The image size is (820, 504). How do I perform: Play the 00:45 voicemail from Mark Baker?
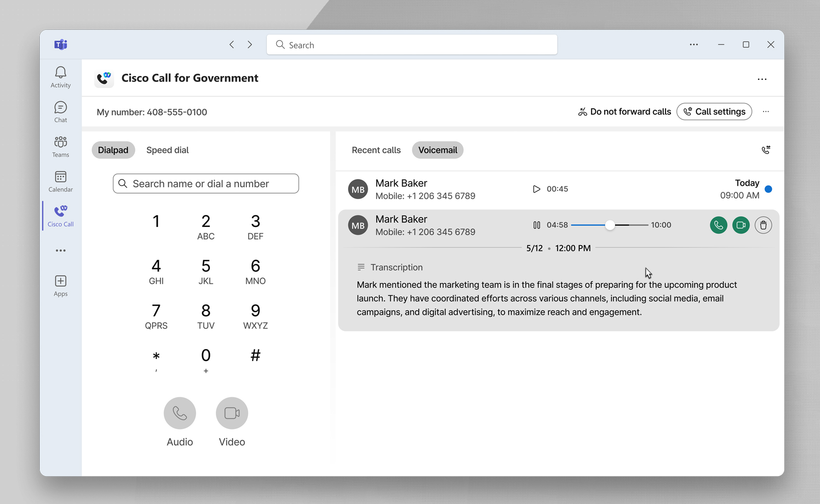click(x=536, y=189)
